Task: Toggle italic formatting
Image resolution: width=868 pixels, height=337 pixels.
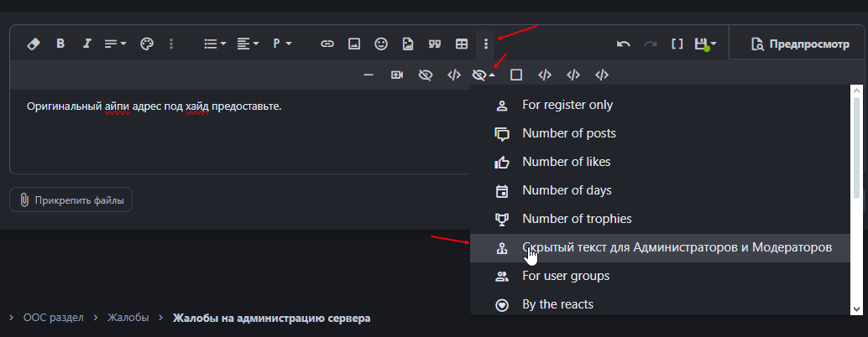Action: (86, 44)
